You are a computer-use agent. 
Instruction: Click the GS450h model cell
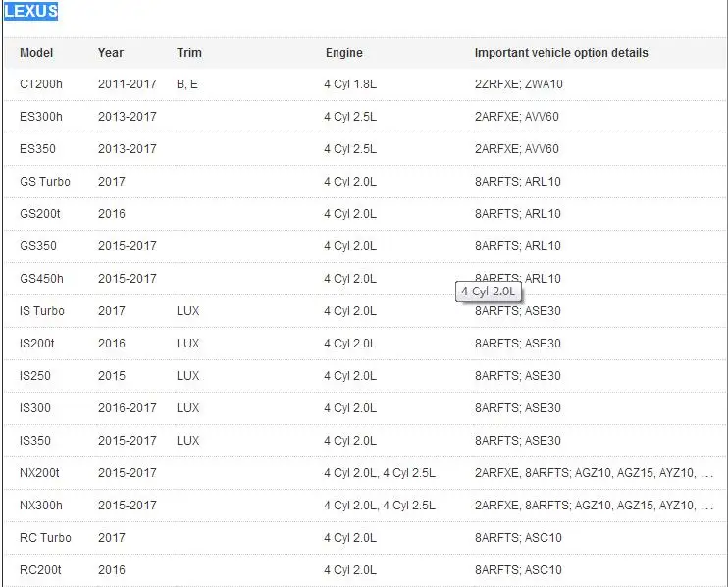tap(41, 279)
